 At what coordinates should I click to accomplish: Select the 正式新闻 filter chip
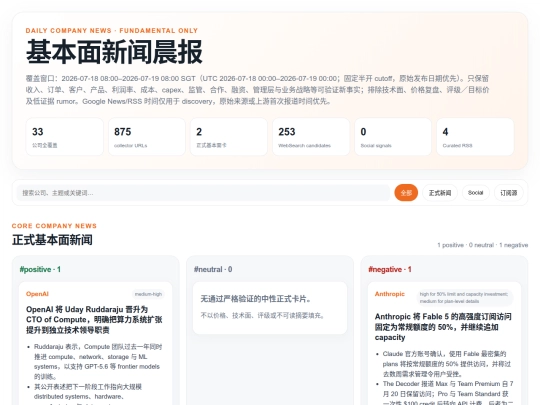click(440, 193)
